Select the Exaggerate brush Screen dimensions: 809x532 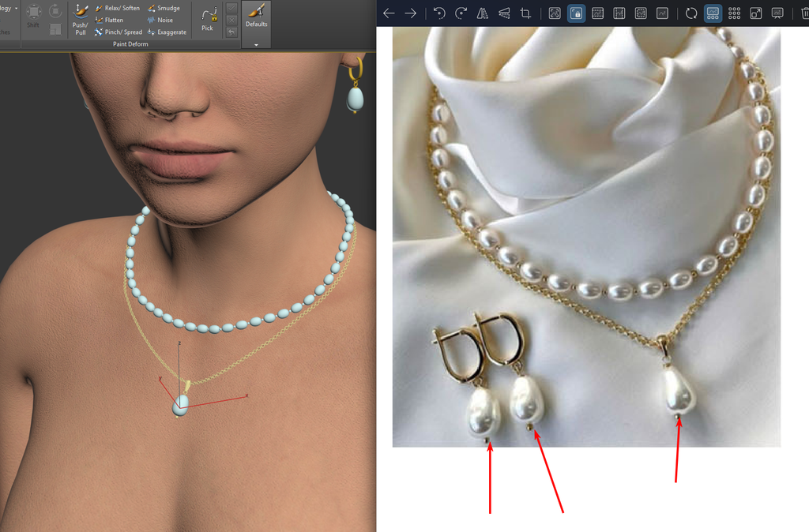pyautogui.click(x=167, y=32)
